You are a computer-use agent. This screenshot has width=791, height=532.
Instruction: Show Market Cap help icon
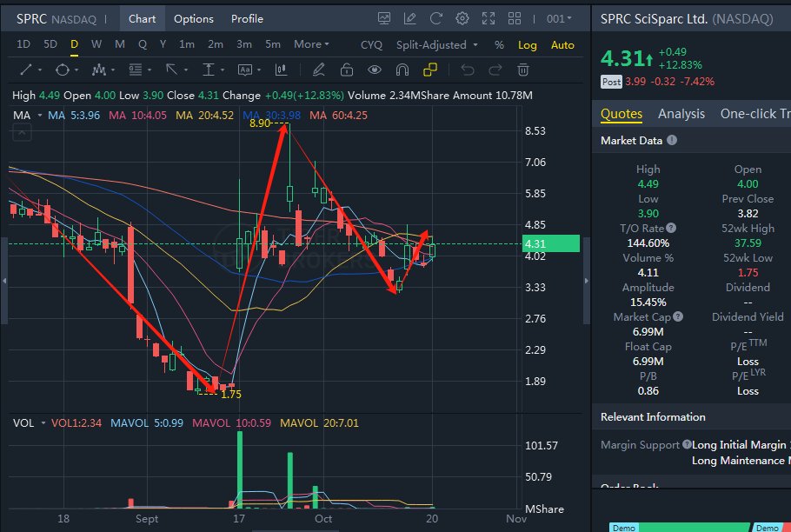coord(678,316)
